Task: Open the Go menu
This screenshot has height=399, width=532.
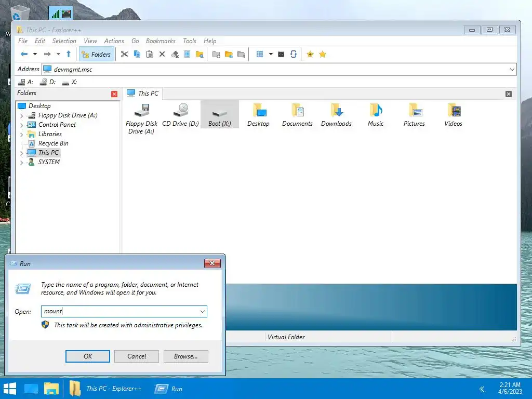Action: coord(135,41)
